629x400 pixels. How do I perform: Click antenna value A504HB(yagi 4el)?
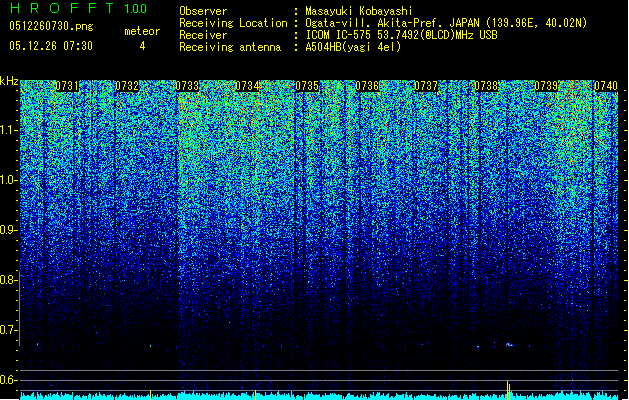click(x=353, y=47)
